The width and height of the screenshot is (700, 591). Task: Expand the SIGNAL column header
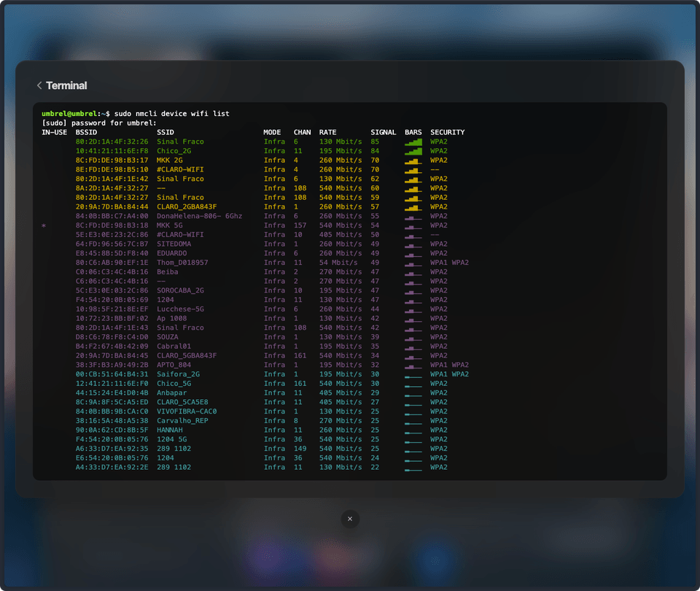click(x=384, y=132)
